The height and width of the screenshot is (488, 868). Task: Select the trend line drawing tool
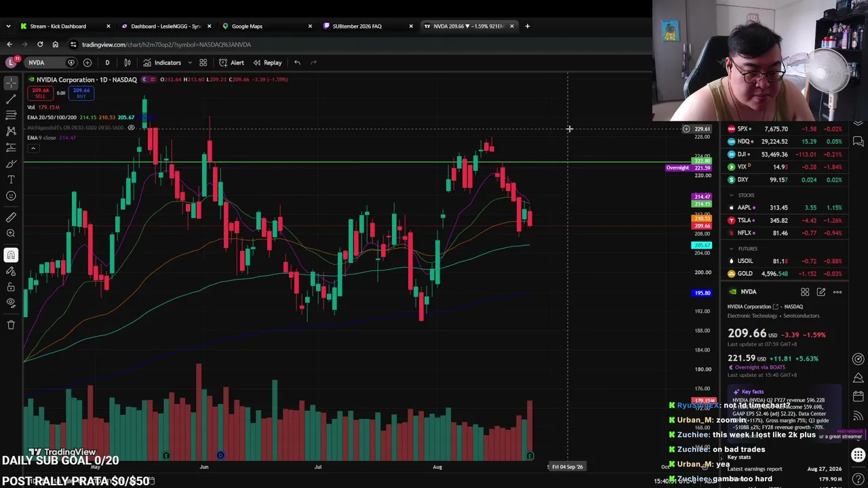point(11,99)
